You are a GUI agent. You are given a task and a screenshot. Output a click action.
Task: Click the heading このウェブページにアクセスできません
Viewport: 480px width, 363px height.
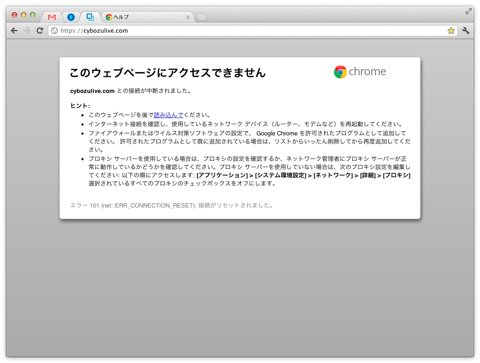click(x=168, y=72)
